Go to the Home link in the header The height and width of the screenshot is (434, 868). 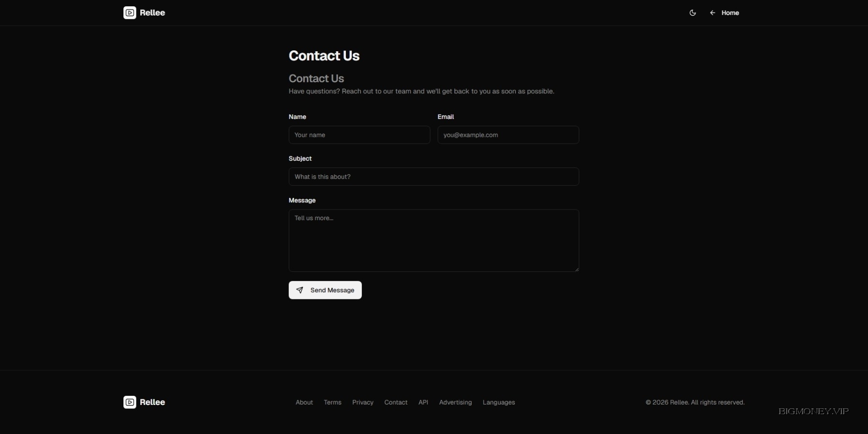click(x=730, y=13)
